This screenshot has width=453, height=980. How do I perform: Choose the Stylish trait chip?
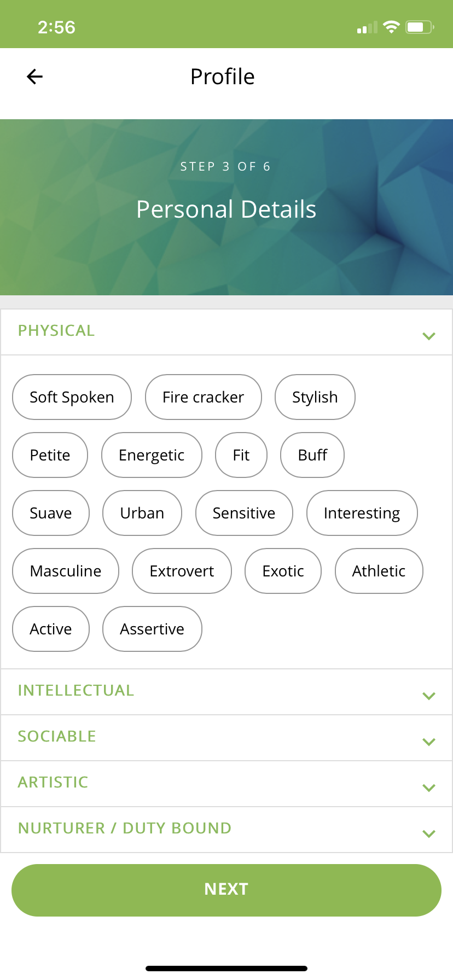coord(315,397)
